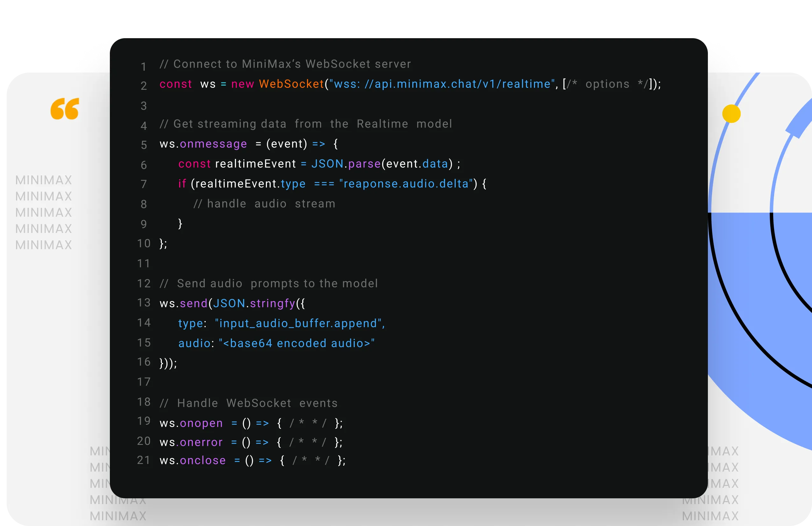Screen dimensions: 812x526
Task: Click 'onopen' on line 19
Action: [201, 424]
